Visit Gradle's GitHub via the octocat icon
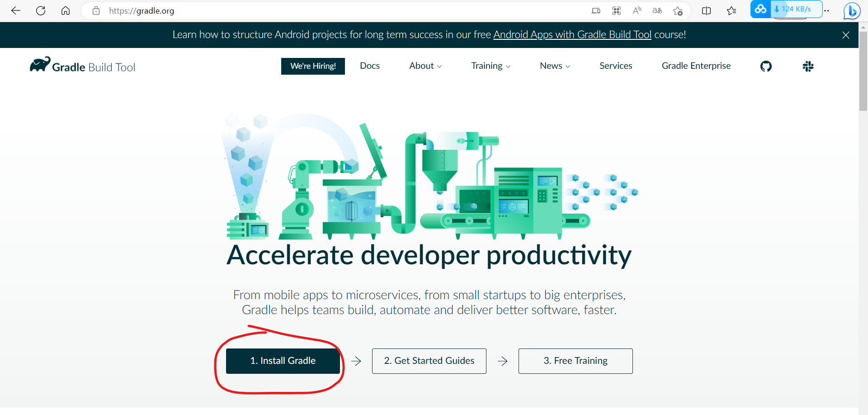The height and width of the screenshot is (415, 868). pos(766,67)
